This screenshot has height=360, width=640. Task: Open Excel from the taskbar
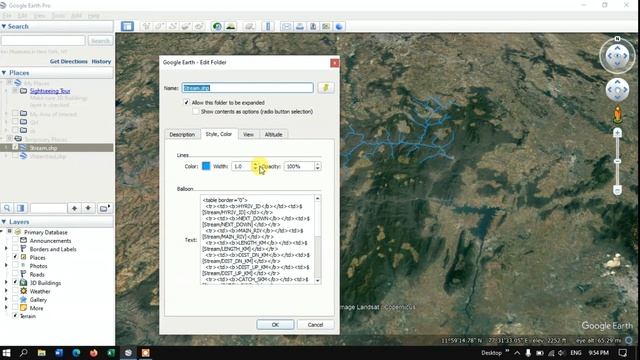(x=111, y=353)
